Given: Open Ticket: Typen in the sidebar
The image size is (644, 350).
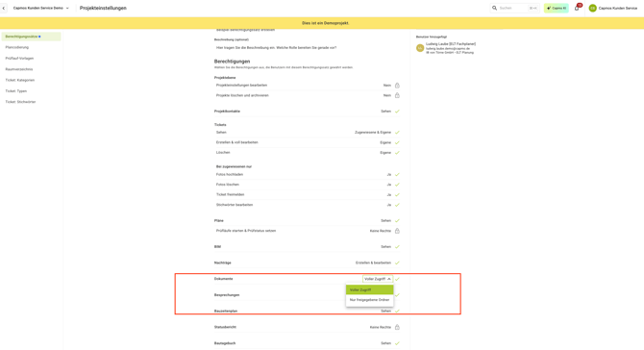Looking at the screenshot, I should (16, 90).
